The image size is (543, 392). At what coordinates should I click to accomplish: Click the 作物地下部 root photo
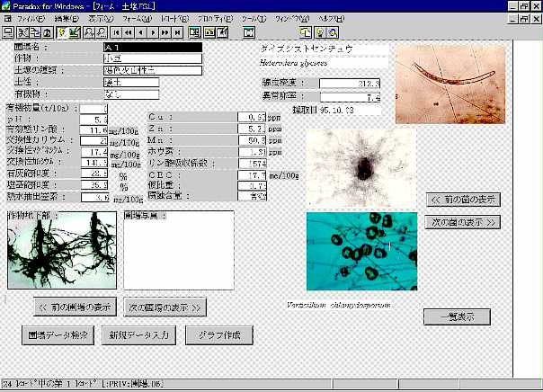[x=62, y=250]
